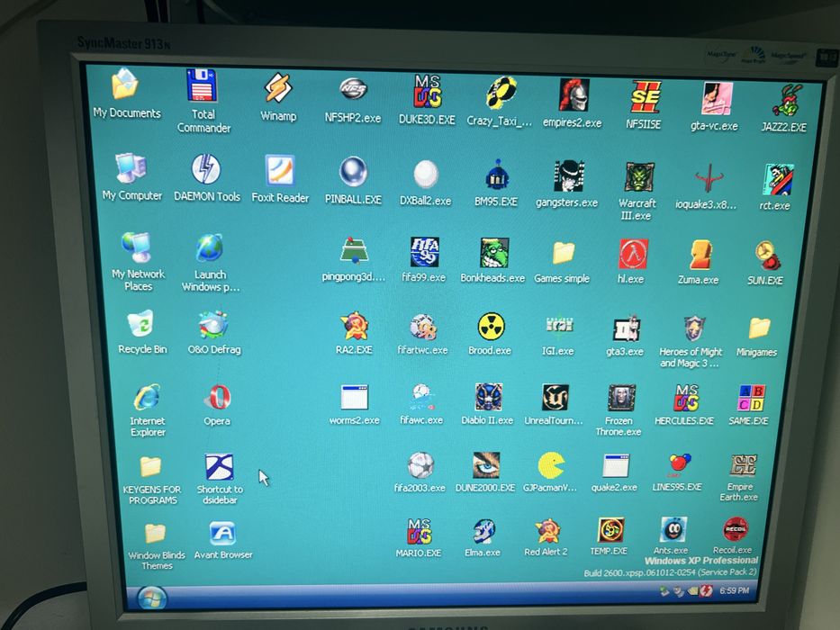Open the Window Blinds Themes folder
Image resolution: width=840 pixels, height=630 pixels.
coord(156,534)
